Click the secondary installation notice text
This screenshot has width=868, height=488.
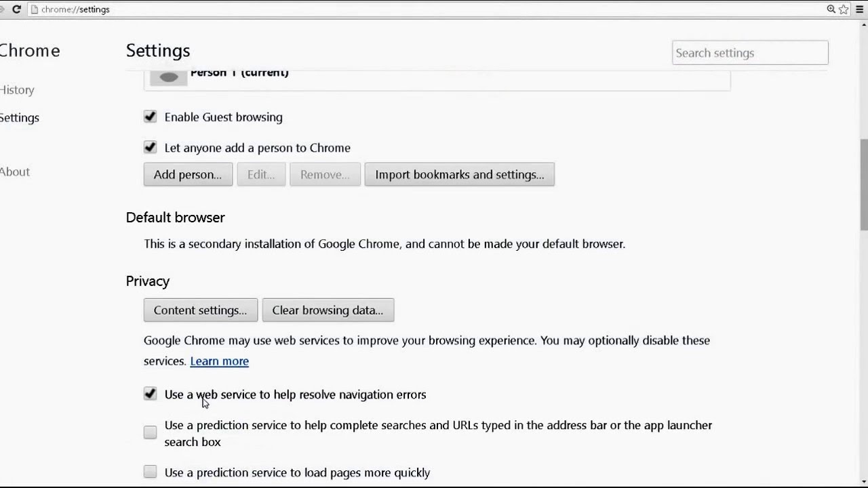384,244
